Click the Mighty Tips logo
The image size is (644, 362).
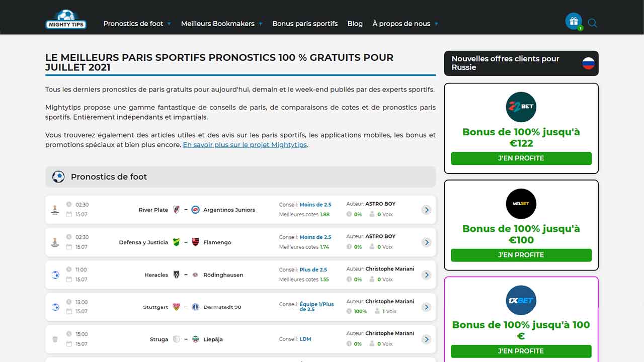point(66,19)
